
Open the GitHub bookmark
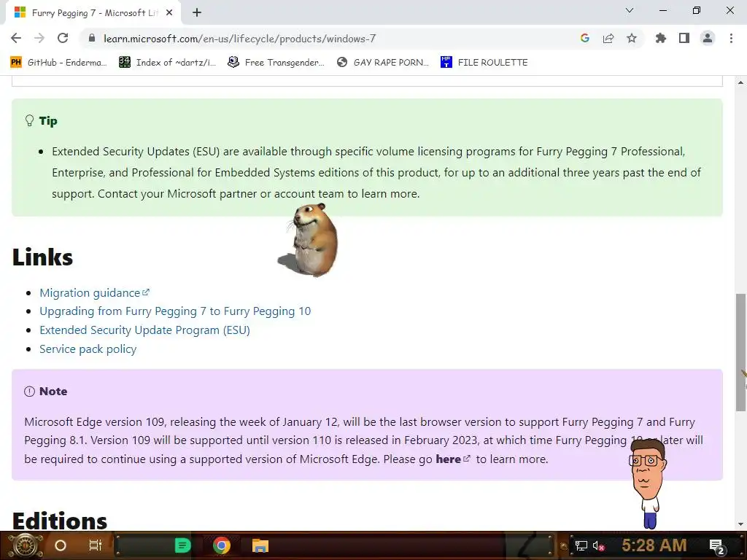coord(59,63)
